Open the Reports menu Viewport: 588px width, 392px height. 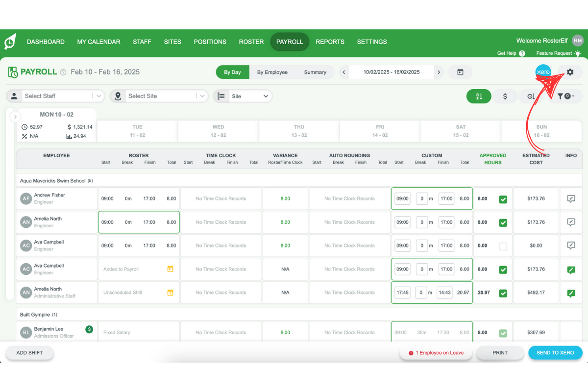click(330, 42)
